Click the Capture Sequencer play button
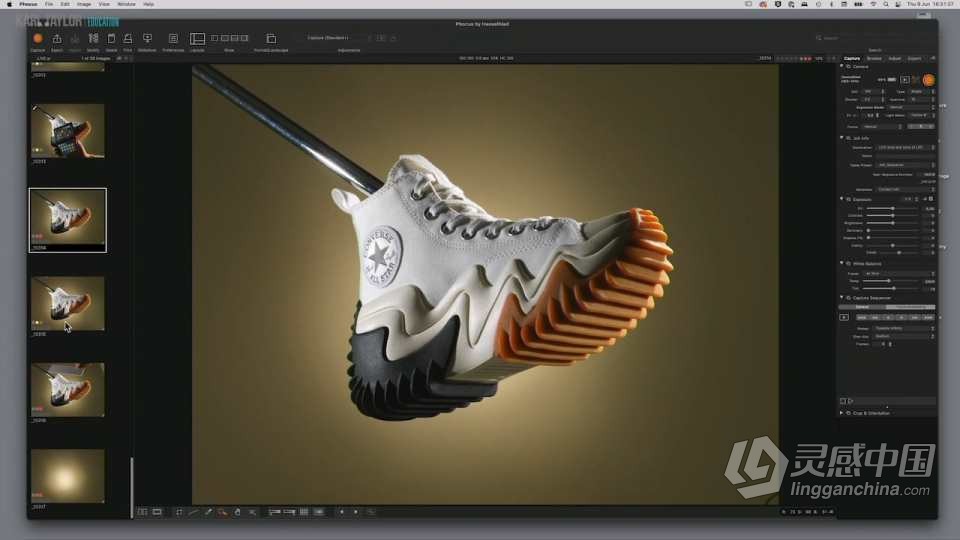This screenshot has height=540, width=960. point(844,317)
